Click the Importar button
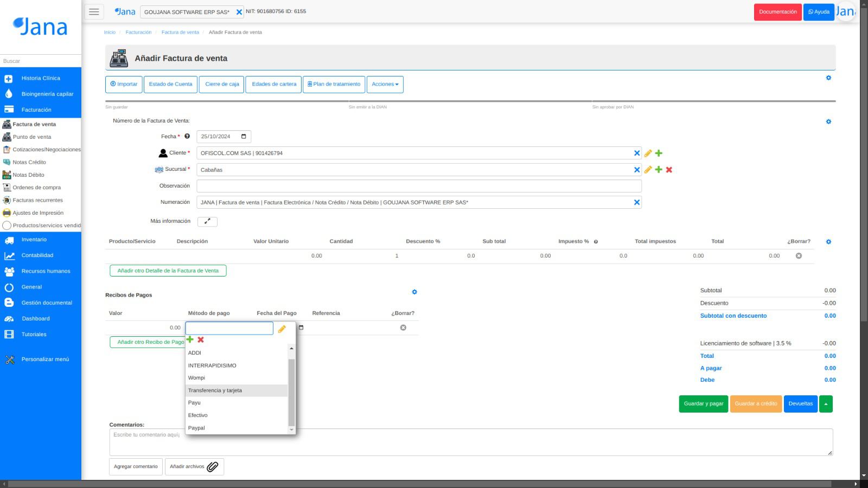Viewport: 868px width, 488px height. point(124,85)
